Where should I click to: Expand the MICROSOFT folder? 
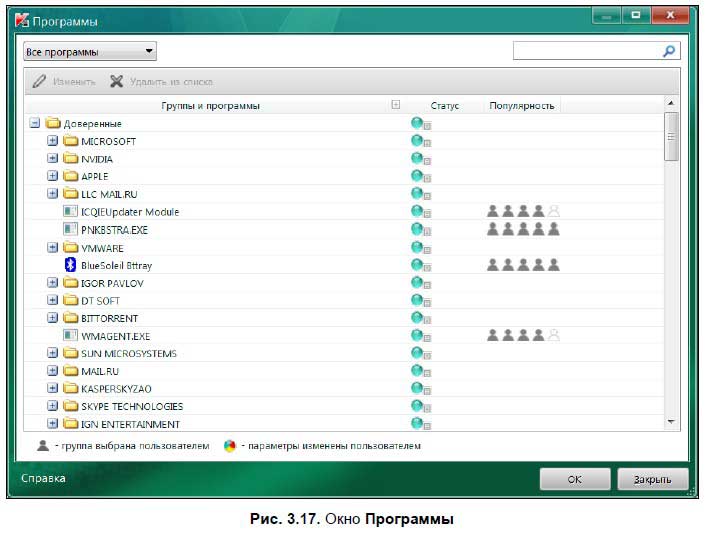pyautogui.click(x=53, y=141)
